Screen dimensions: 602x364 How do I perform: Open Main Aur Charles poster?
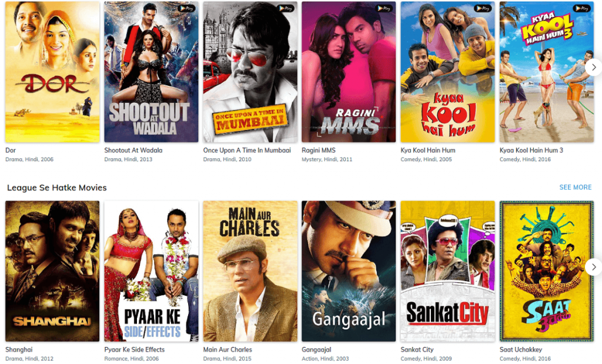pyautogui.click(x=250, y=271)
